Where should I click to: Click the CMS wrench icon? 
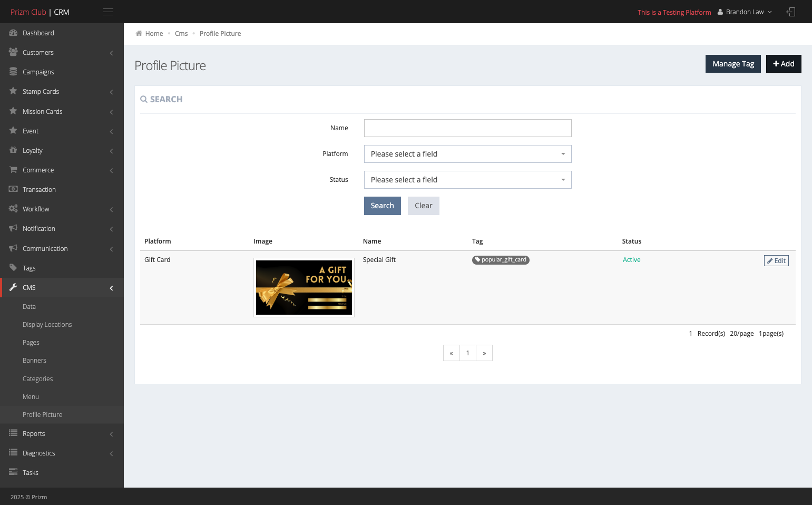pyautogui.click(x=13, y=287)
